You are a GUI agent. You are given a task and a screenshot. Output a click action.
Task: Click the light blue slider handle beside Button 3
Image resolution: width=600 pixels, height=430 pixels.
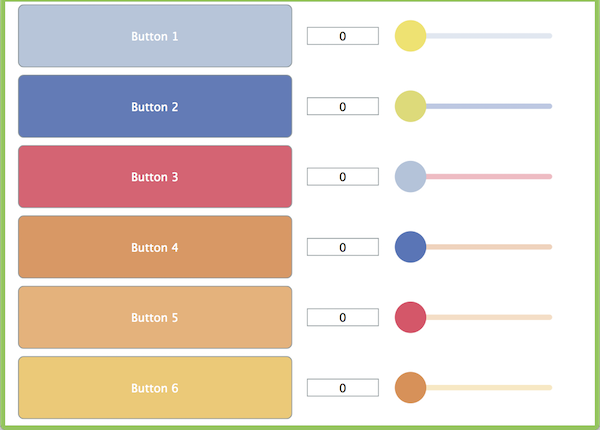tap(411, 177)
